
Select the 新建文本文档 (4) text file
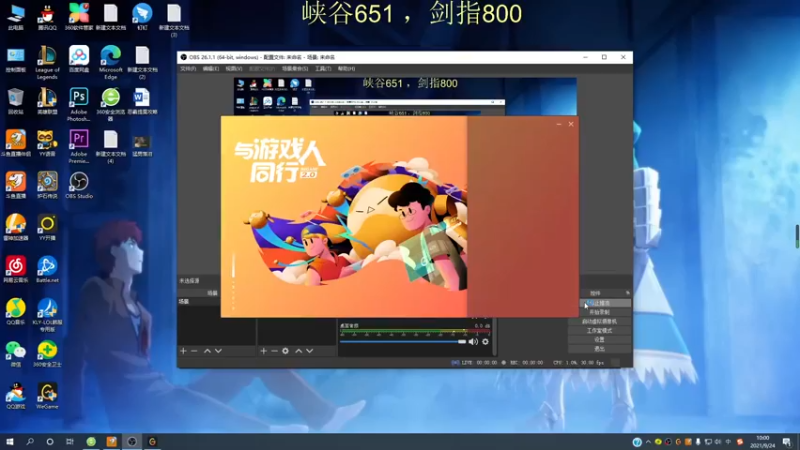point(111,146)
